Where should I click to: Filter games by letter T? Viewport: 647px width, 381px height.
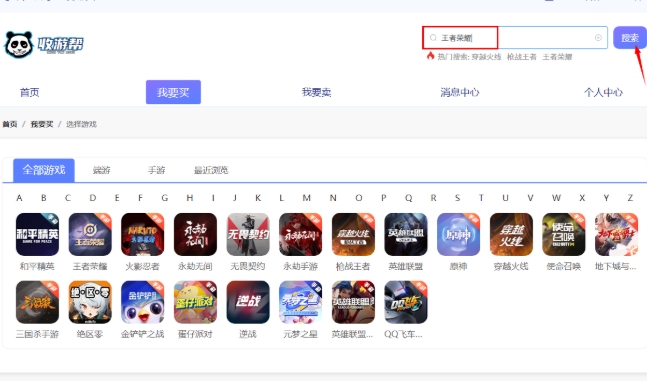[x=481, y=198]
